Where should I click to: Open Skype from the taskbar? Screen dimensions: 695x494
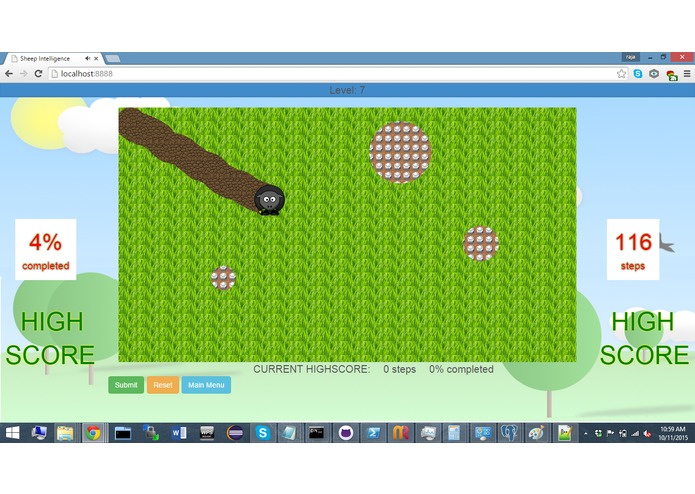pos(262,433)
